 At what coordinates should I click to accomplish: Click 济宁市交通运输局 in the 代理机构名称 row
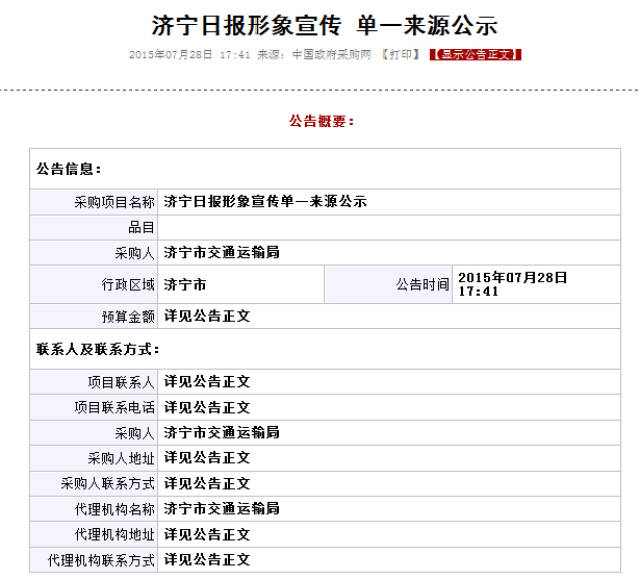pyautogui.click(x=222, y=509)
